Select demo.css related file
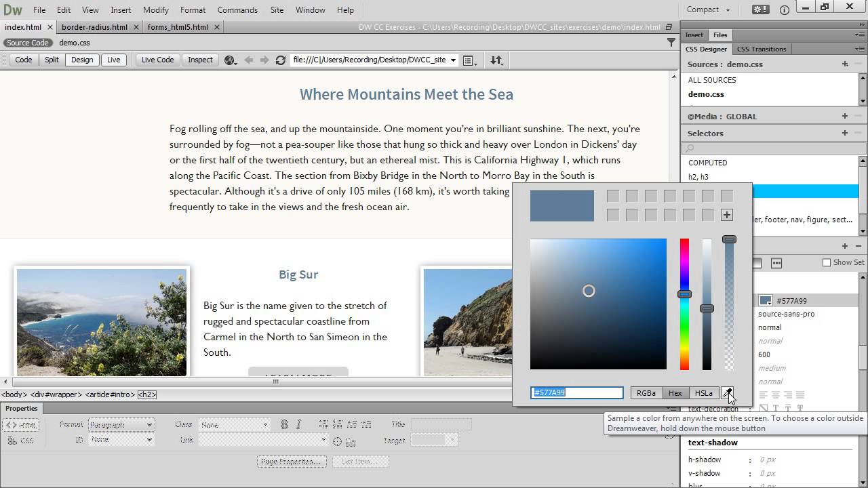Viewport: 868px width, 488px height. [x=75, y=43]
